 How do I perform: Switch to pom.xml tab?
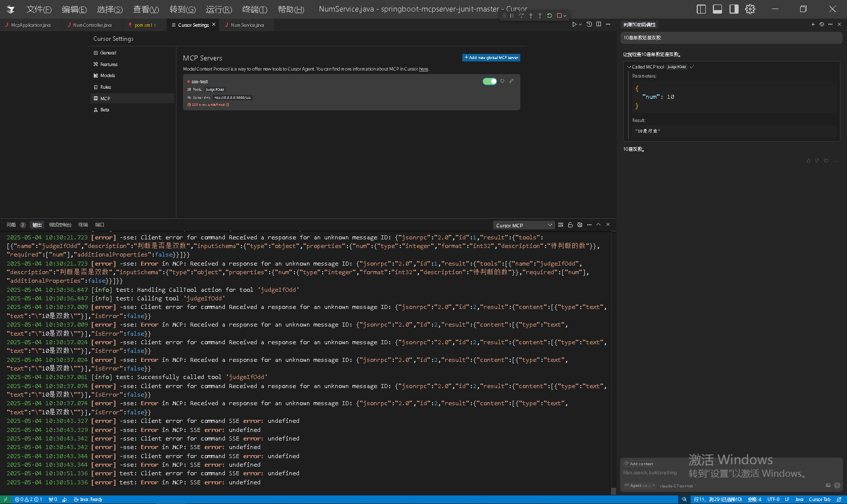pyautogui.click(x=145, y=25)
